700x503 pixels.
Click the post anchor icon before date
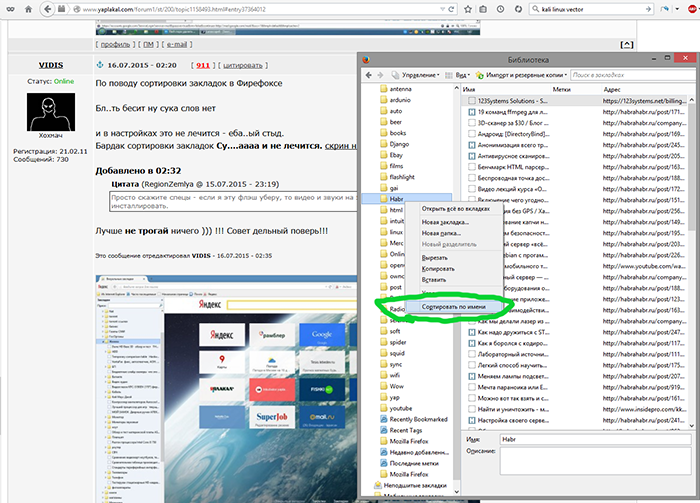pos(100,65)
